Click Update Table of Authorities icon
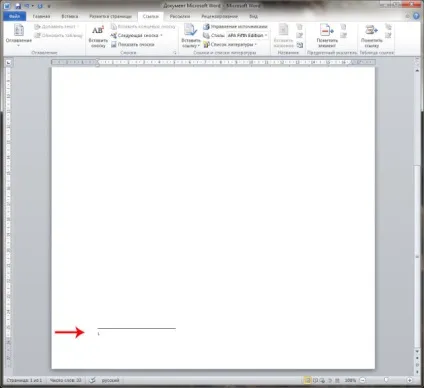Viewport: 424px width, 388px height. point(388,35)
